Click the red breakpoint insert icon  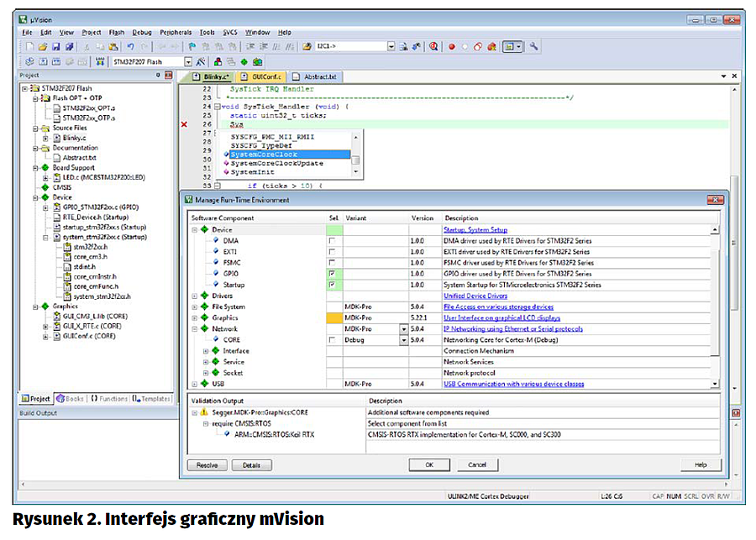click(x=451, y=47)
